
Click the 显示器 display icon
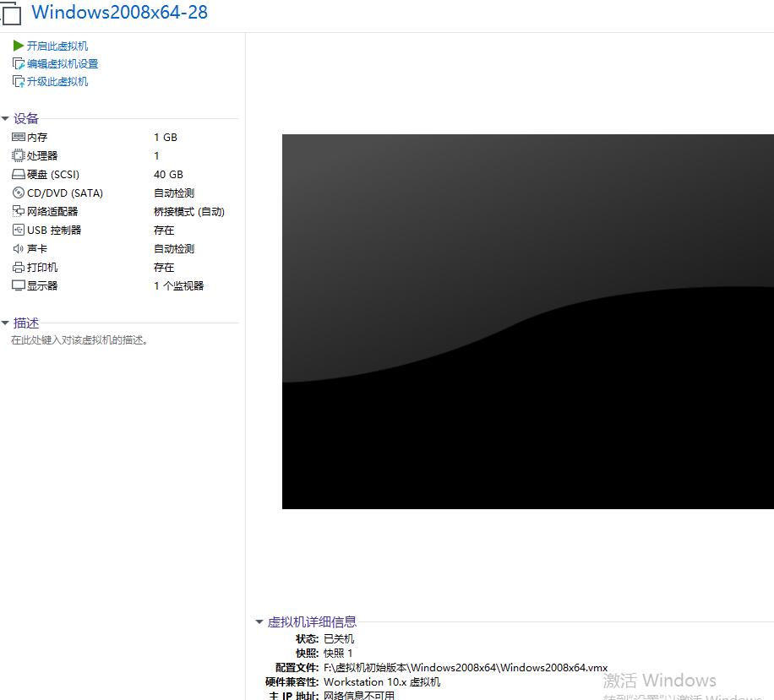pyautogui.click(x=19, y=285)
